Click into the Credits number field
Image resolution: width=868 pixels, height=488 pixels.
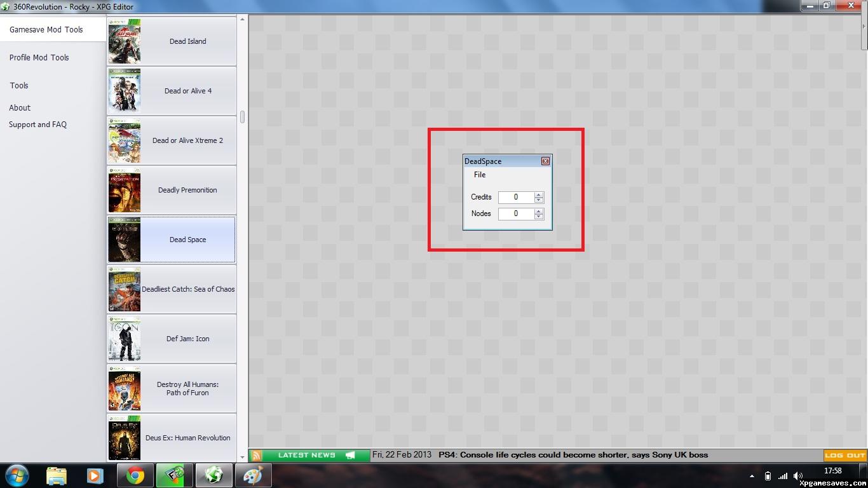pyautogui.click(x=516, y=197)
